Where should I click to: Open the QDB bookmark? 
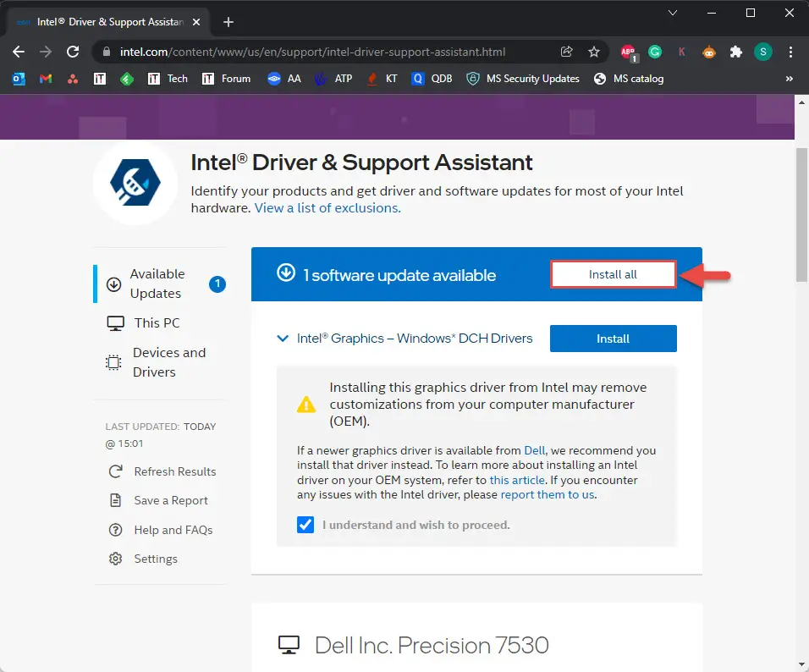pyautogui.click(x=432, y=79)
